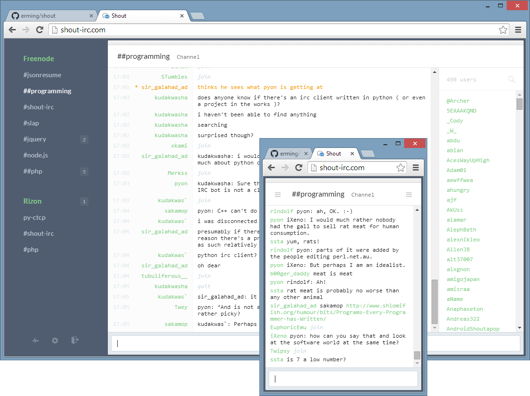The width and height of the screenshot is (530, 396).
Task: Open a new tab in the large window
Action: (x=197, y=16)
